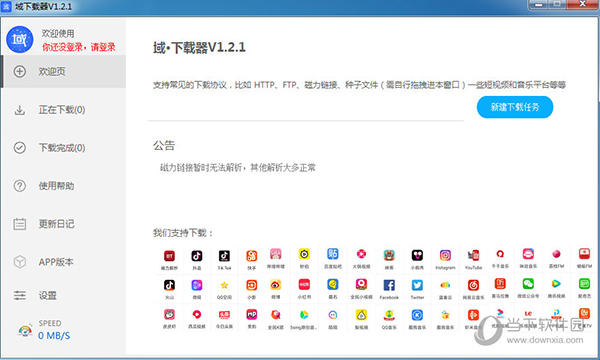The width and height of the screenshot is (600, 360).
Task: Select the 小咖秀 icon
Action: (x=417, y=255)
